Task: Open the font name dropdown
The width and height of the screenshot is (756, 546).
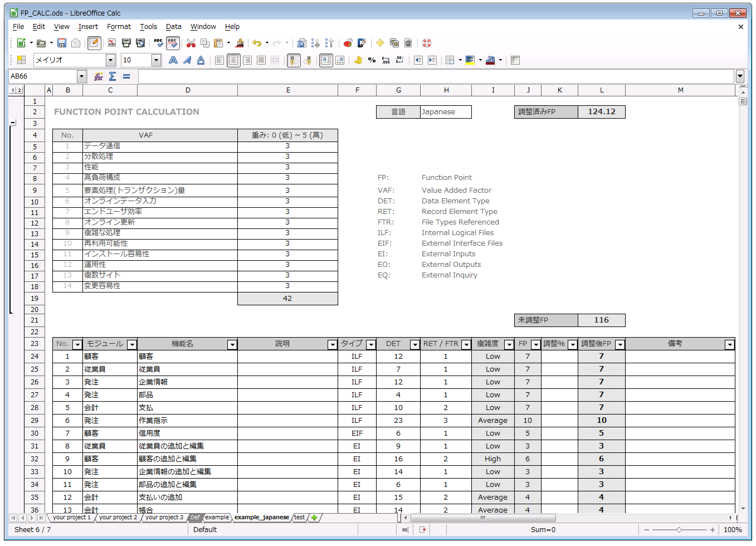Action: tap(110, 60)
